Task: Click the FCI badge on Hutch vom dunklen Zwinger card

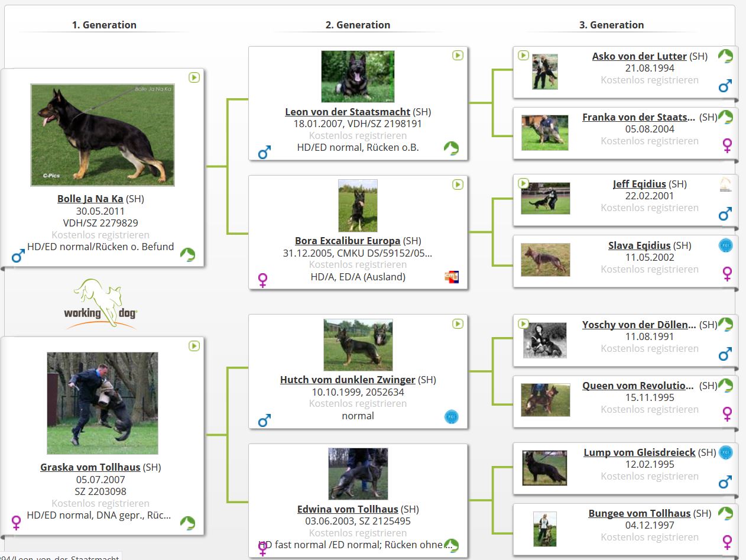Action: [452, 416]
